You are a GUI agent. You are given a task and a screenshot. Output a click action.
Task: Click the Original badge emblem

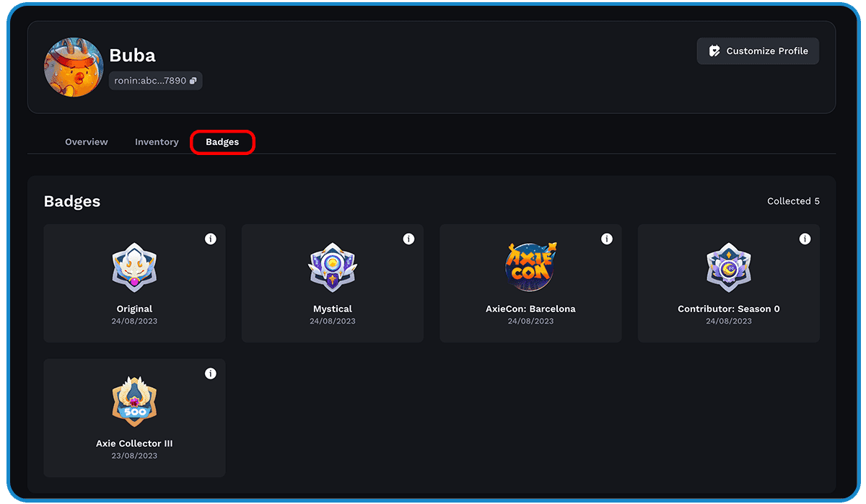134,268
